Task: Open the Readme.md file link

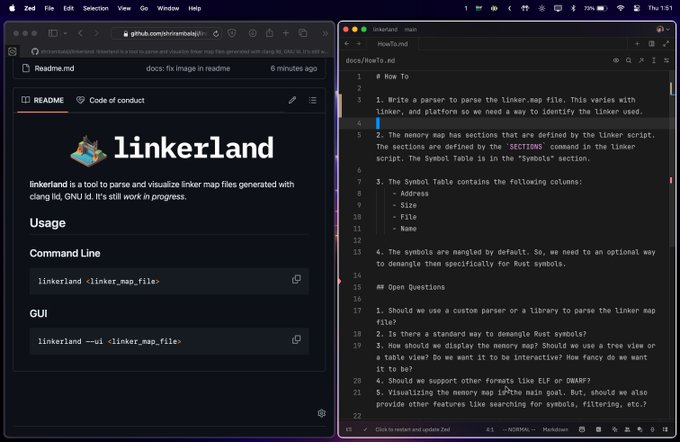Action: (x=54, y=68)
